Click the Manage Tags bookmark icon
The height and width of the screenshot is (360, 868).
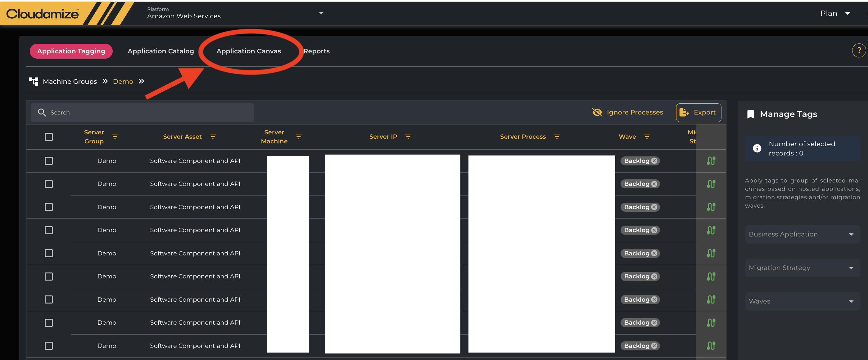point(750,115)
